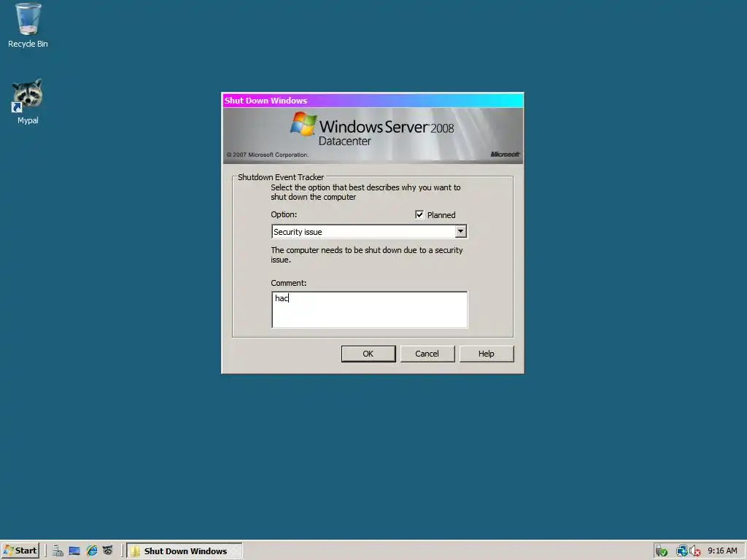Click Show Desktop in Quick Launch

74,551
